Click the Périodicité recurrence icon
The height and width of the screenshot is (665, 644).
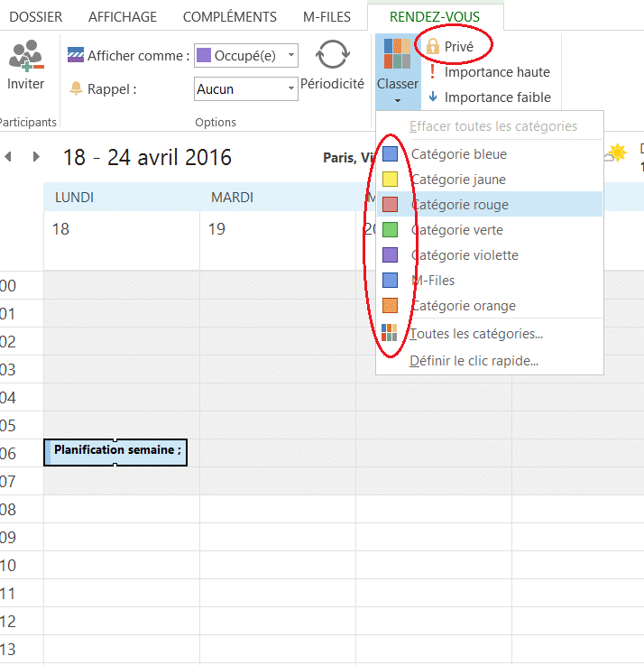(x=333, y=54)
